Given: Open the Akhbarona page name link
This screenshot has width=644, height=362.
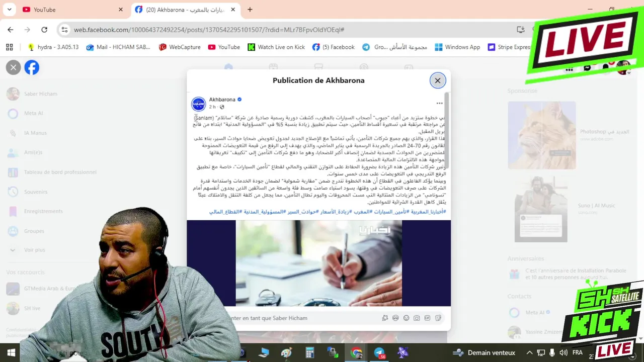Looking at the screenshot, I should 222,100.
